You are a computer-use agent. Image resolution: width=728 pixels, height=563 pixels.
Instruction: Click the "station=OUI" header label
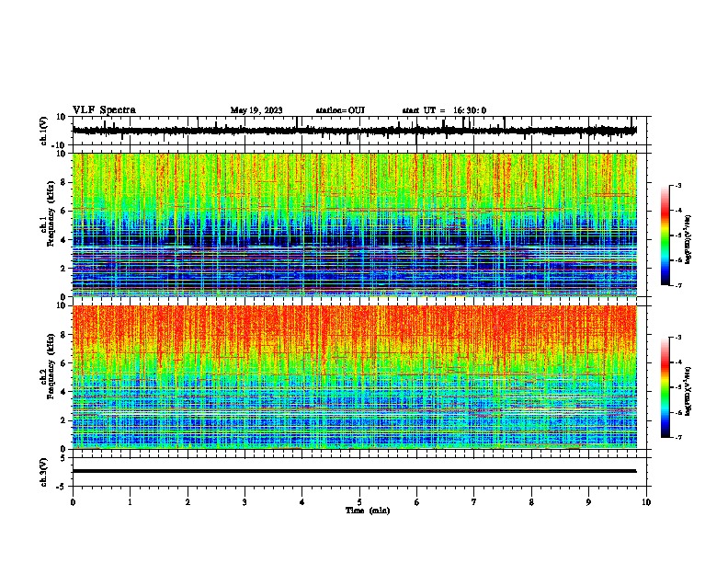click(x=340, y=110)
